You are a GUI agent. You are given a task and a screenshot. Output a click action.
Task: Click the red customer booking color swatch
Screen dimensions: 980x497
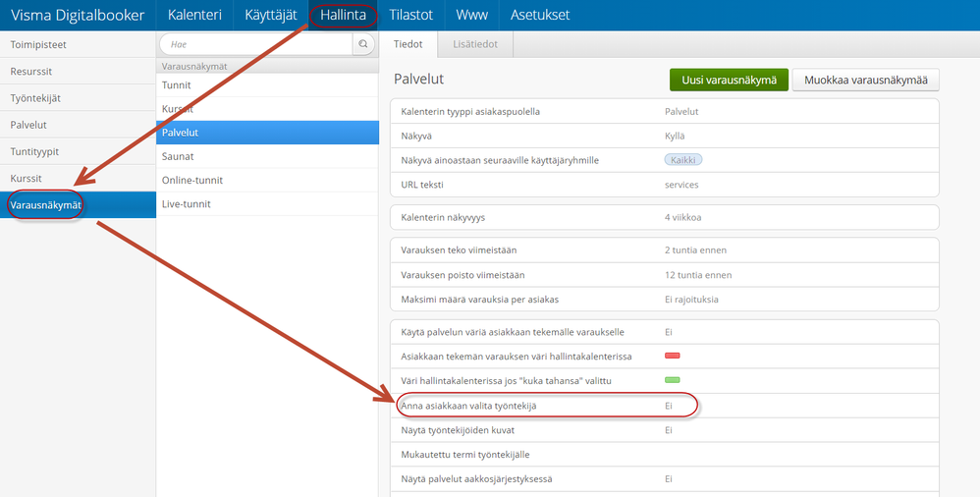(x=672, y=356)
